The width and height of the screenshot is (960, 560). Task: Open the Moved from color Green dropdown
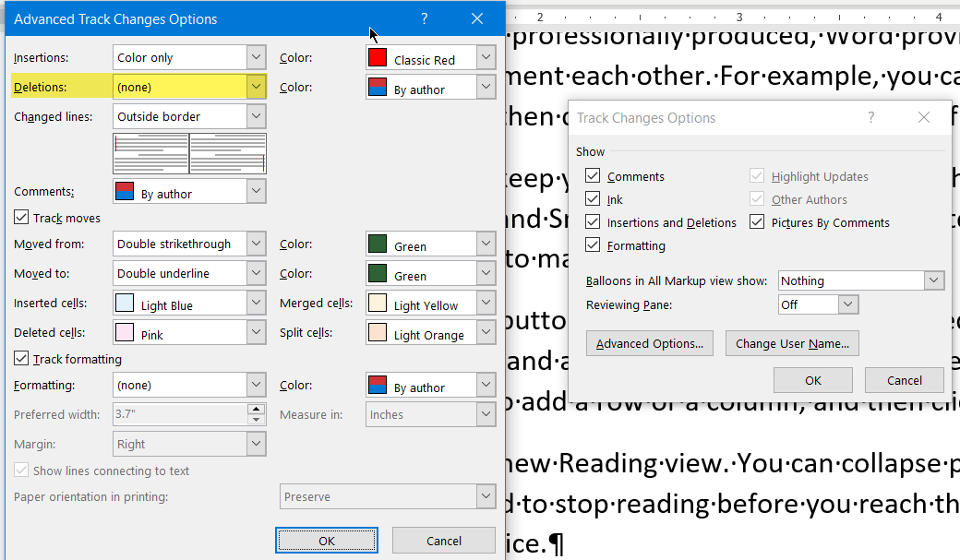click(x=430, y=244)
